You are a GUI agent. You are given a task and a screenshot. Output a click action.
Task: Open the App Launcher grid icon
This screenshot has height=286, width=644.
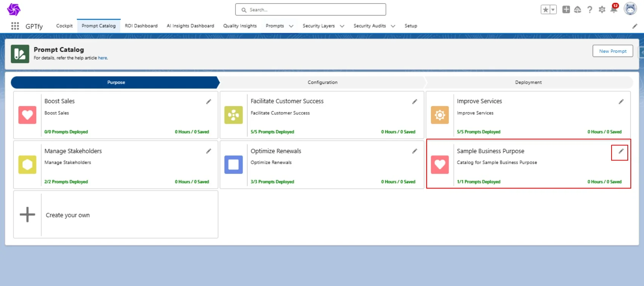pyautogui.click(x=15, y=26)
